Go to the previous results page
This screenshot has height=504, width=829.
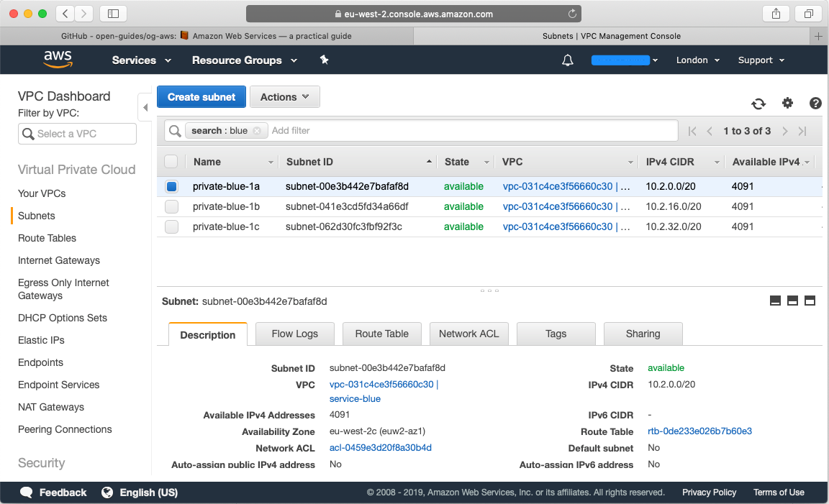tap(710, 131)
